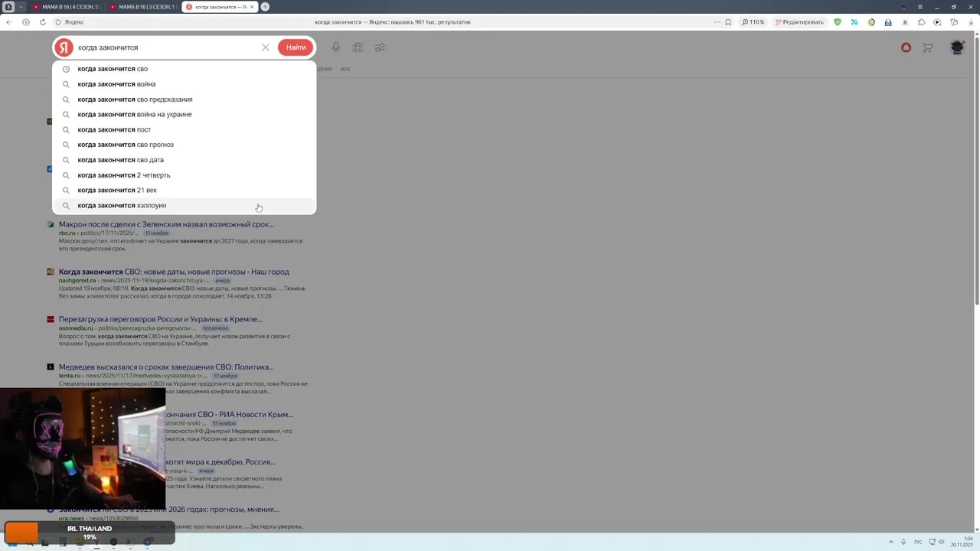Open the 'РИА Новости Крым' result

(x=230, y=414)
